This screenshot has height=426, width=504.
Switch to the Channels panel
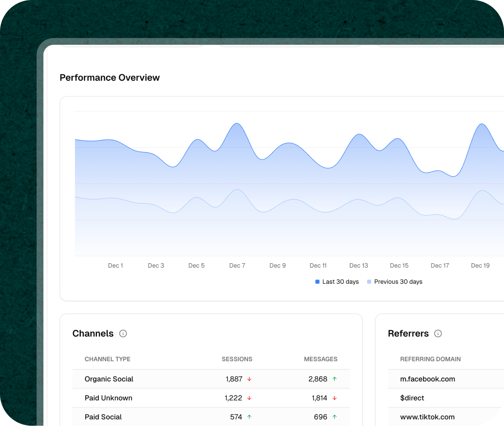[x=93, y=334]
